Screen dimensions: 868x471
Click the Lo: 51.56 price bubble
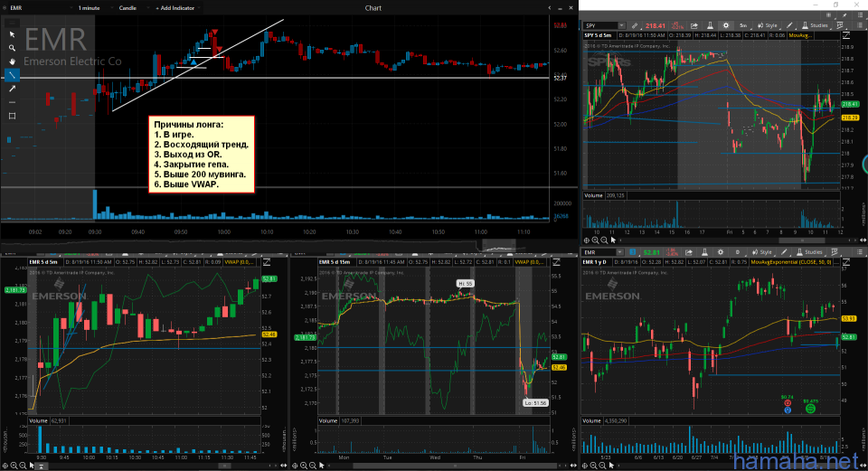tap(535, 403)
